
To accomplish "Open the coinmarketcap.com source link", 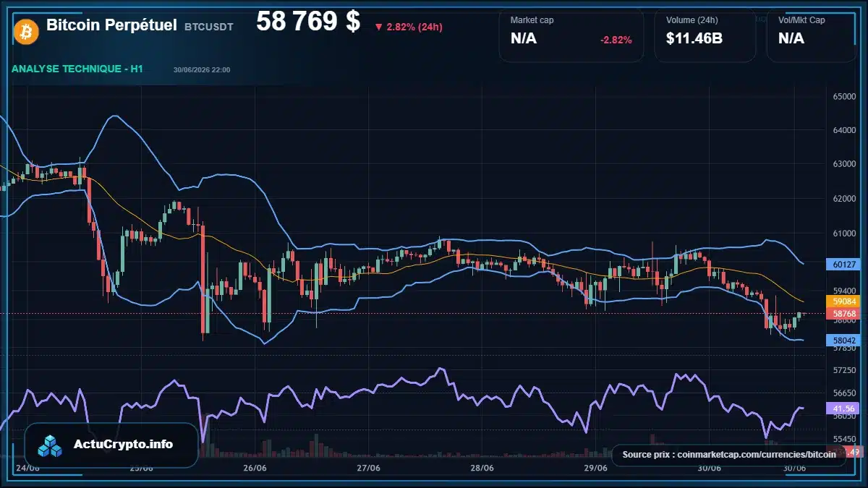I will click(x=729, y=455).
